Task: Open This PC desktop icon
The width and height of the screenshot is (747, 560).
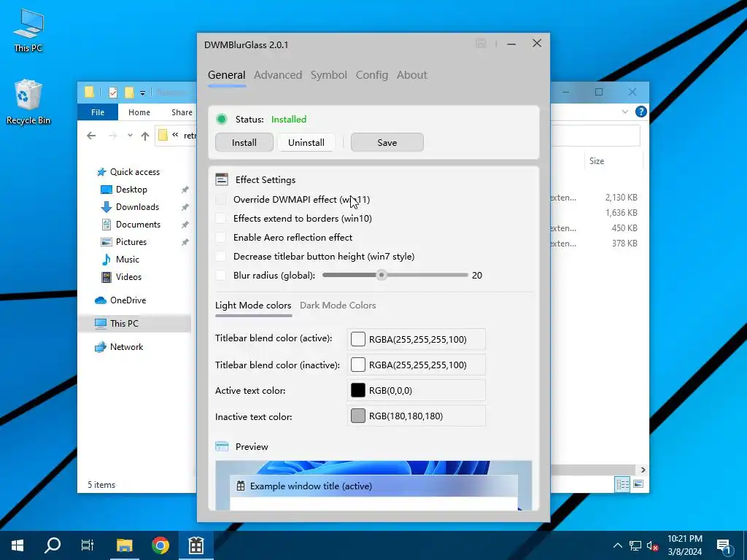Action: pos(28,30)
